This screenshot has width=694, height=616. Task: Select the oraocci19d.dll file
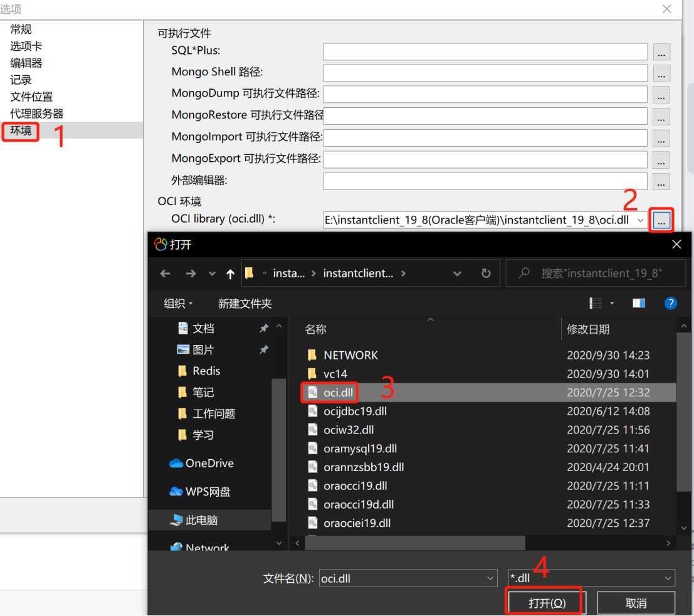click(359, 504)
